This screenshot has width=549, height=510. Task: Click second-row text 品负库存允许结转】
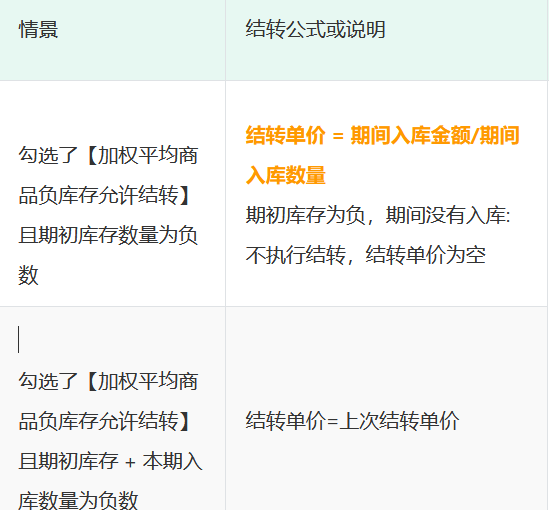tap(104, 421)
